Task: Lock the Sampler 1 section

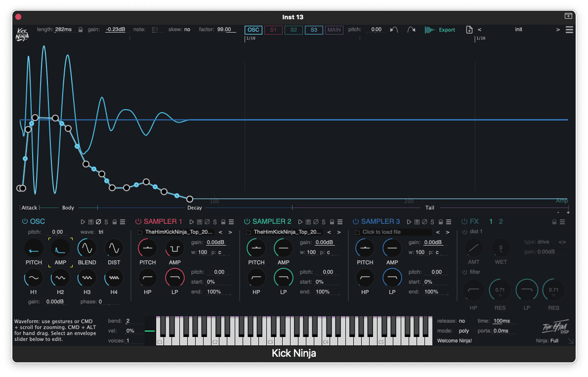Action: coord(223,222)
